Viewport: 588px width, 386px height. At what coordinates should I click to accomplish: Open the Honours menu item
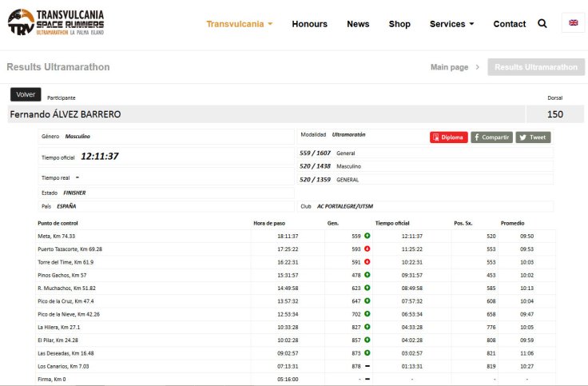coord(309,24)
